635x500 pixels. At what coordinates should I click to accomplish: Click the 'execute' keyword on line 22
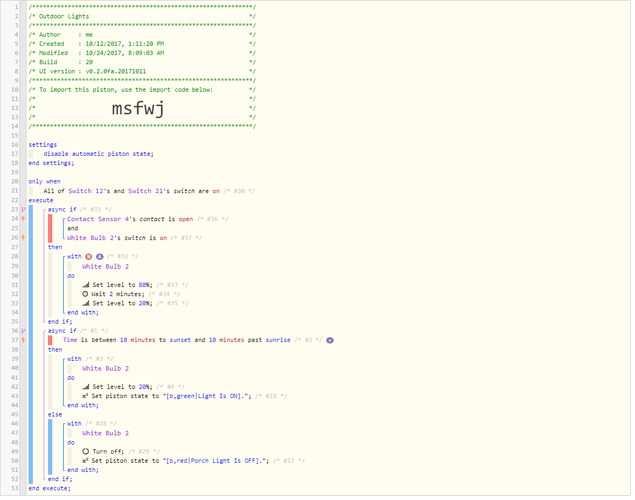click(x=41, y=200)
